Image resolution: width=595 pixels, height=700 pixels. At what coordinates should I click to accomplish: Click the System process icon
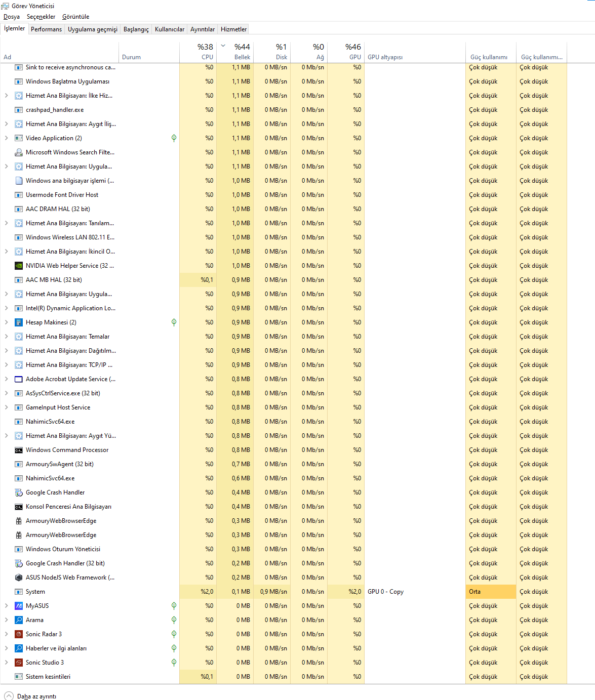click(x=19, y=592)
